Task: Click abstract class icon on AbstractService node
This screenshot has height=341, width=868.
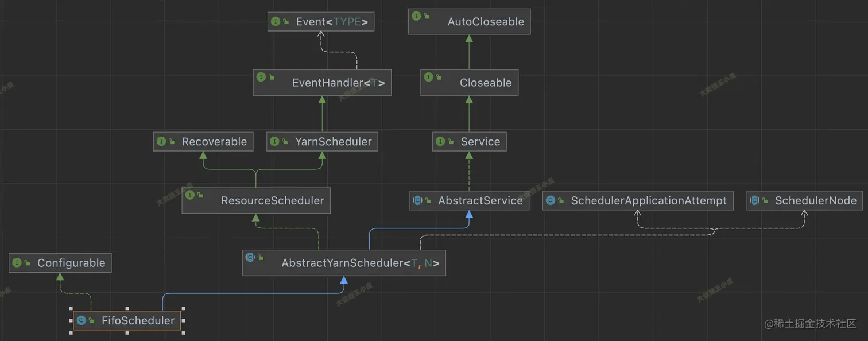Action: tap(418, 200)
